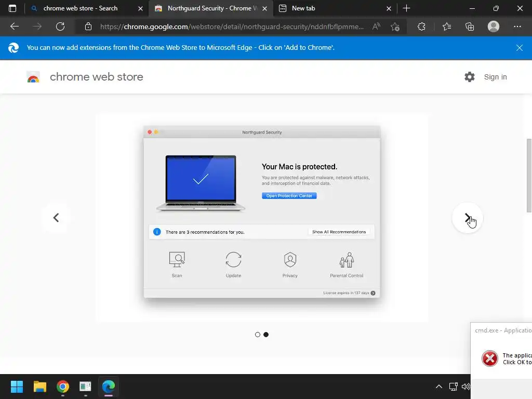This screenshot has height=399, width=532.
Task: Go back to the previous page
Action: [x=15, y=26]
